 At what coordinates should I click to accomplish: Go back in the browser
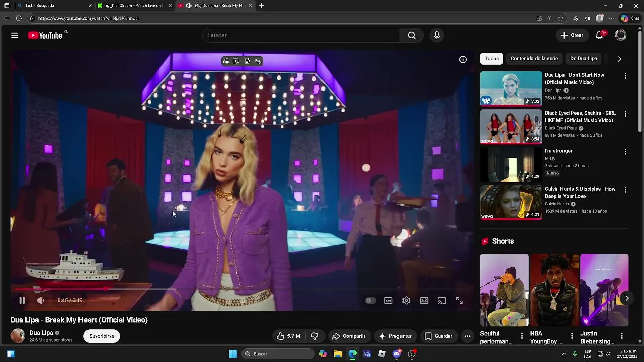point(7,18)
